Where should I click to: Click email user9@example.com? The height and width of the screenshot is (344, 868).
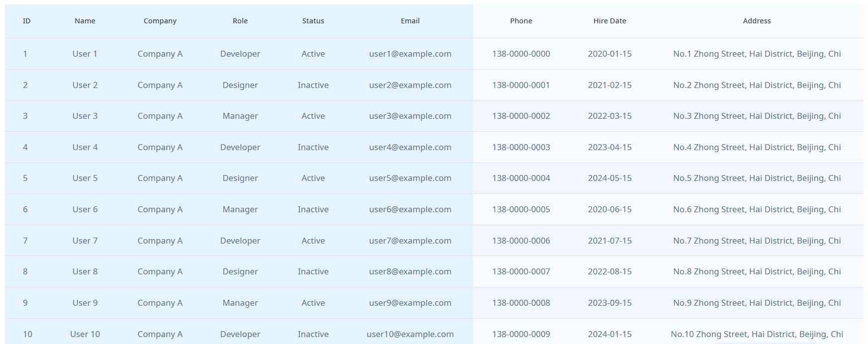click(x=410, y=303)
